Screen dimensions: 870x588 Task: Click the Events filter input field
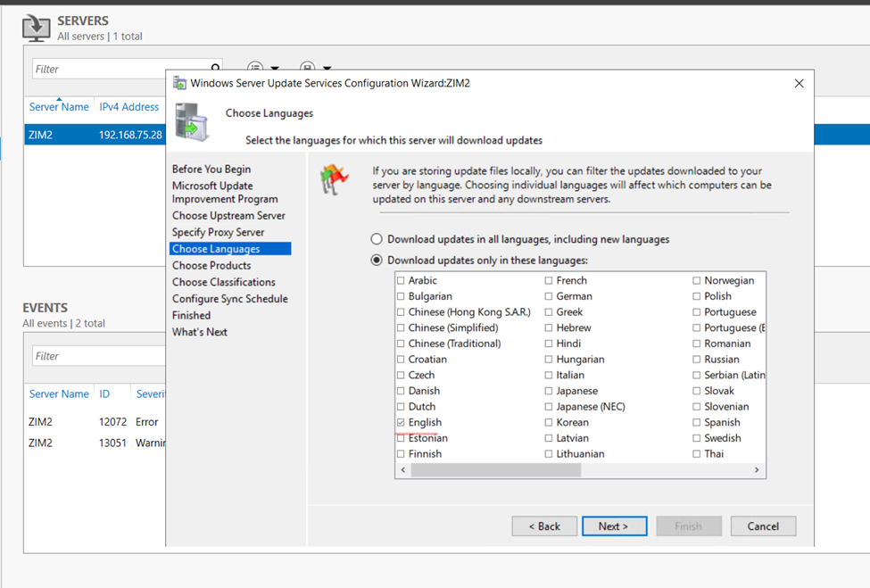pyautogui.click(x=98, y=356)
